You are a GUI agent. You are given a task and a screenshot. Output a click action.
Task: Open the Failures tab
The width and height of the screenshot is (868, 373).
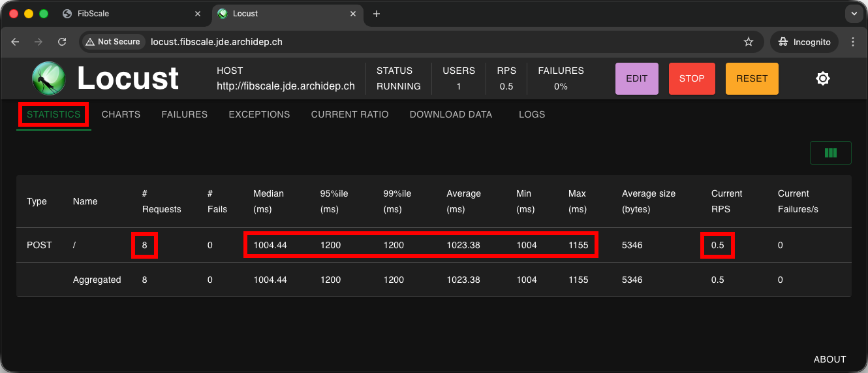(x=185, y=114)
